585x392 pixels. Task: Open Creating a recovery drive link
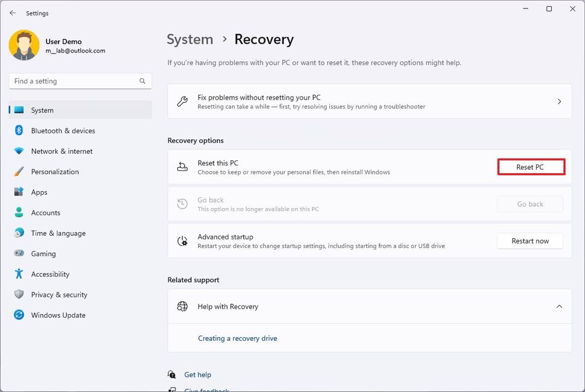238,338
